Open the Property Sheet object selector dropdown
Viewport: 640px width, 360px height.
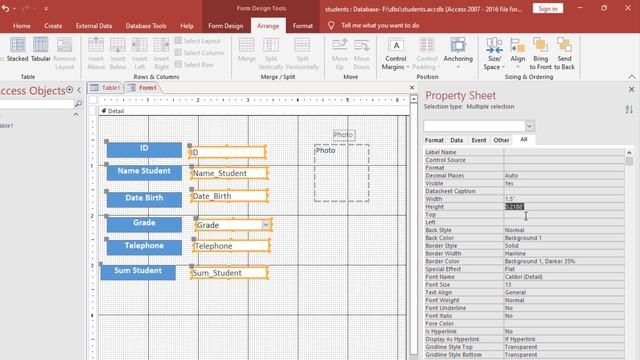tap(529, 126)
